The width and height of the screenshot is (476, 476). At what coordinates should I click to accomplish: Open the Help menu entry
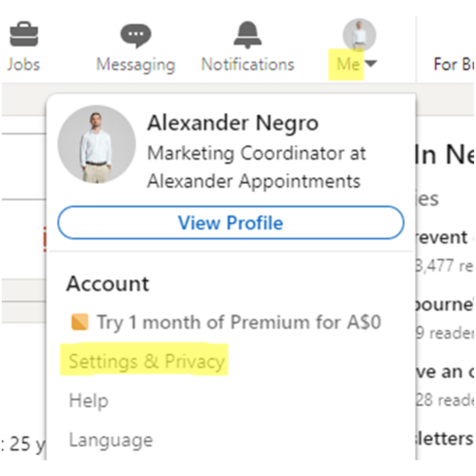[89, 400]
